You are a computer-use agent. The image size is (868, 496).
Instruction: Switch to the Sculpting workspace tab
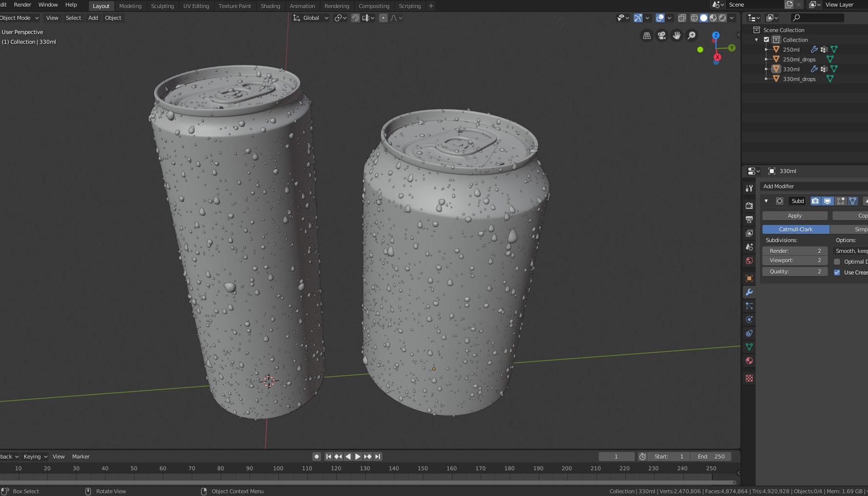click(162, 6)
